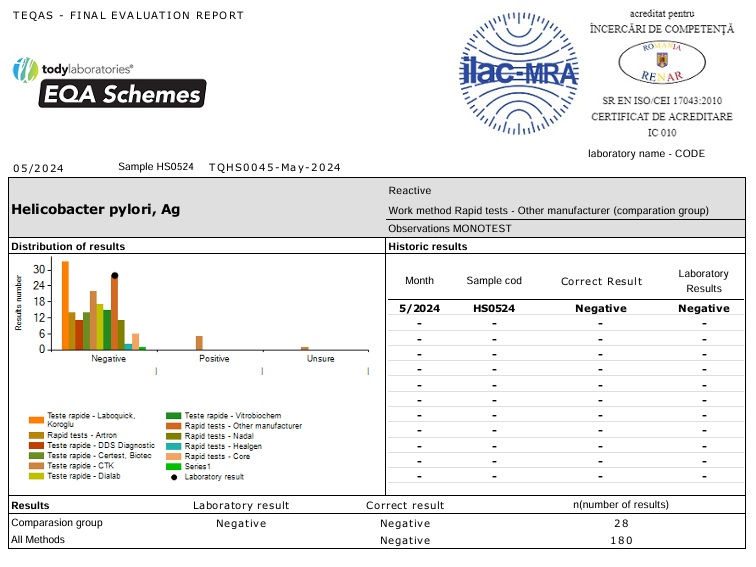Click the Laboquick, Koroglu legend color swatch

(x=36, y=419)
